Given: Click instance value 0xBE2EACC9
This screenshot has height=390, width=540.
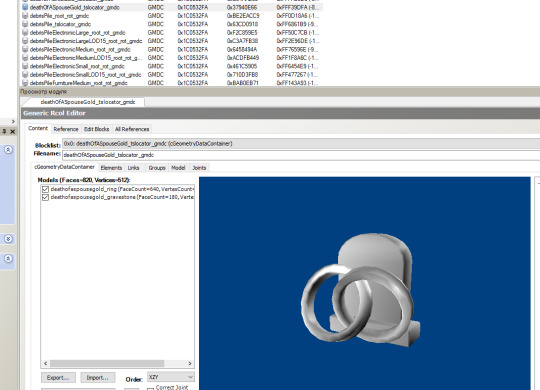Looking at the screenshot, I should (243, 16).
